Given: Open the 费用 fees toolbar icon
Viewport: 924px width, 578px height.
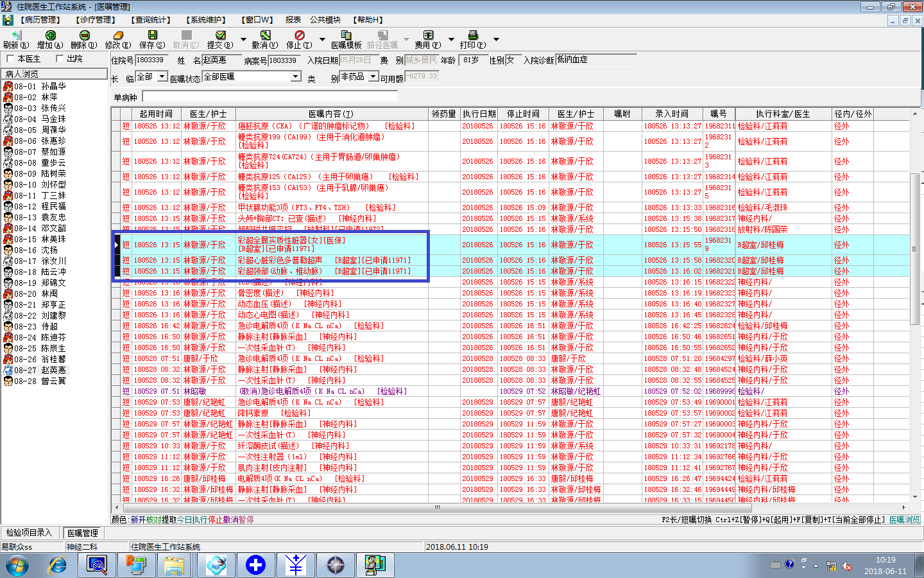Looking at the screenshot, I should tap(428, 35).
